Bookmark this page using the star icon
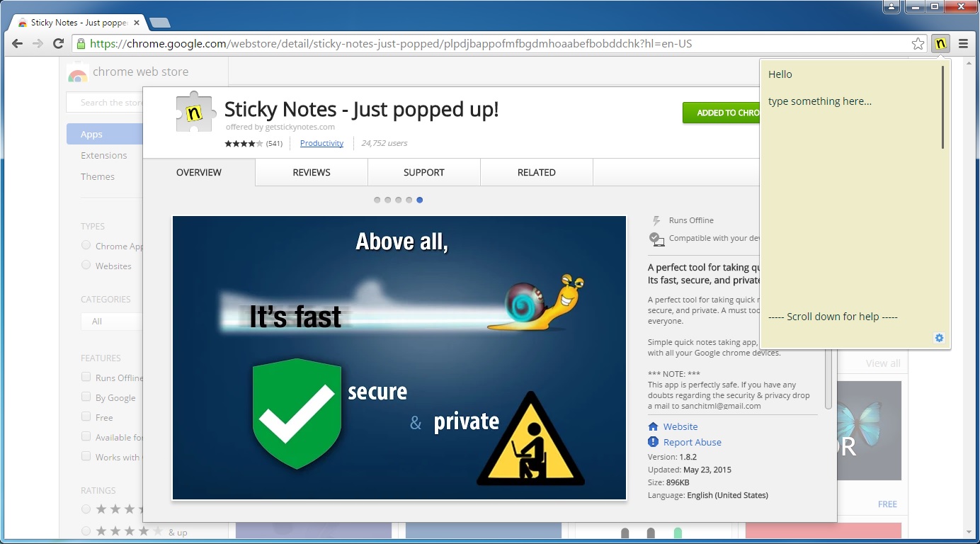Image resolution: width=980 pixels, height=544 pixels. [918, 43]
